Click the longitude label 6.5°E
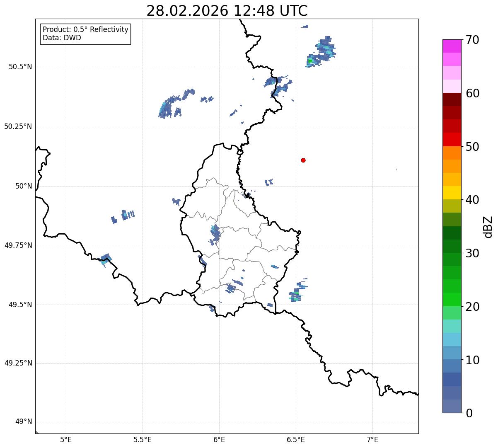Image resolution: width=498 pixels, height=448 pixels. click(x=296, y=439)
